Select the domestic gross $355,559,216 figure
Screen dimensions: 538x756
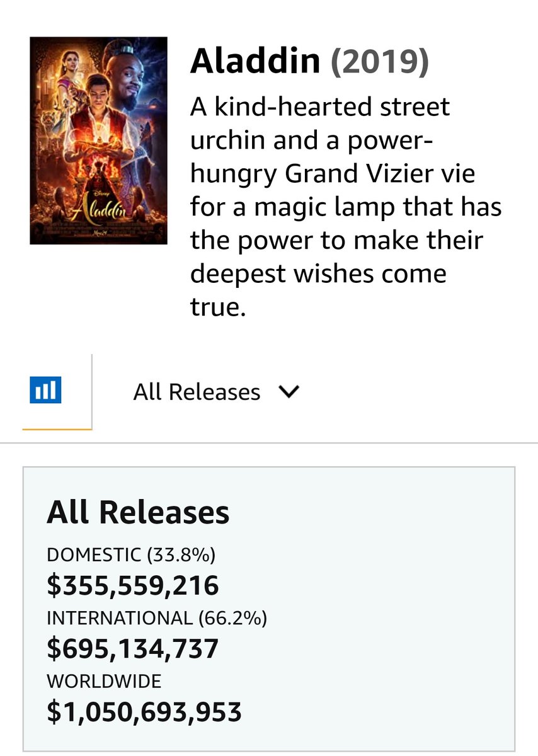[x=133, y=586]
